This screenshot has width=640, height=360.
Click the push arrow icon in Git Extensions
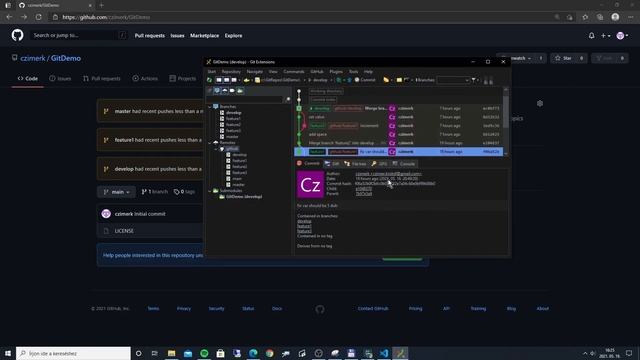click(x=349, y=80)
